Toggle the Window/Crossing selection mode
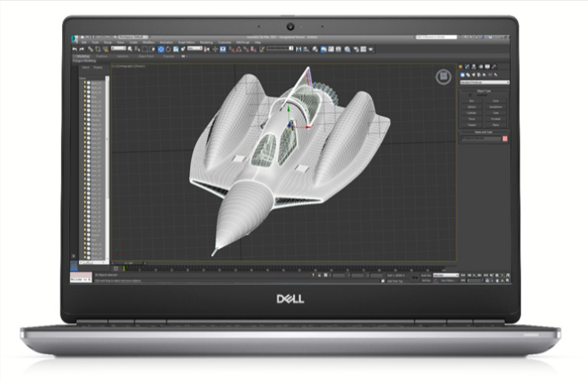 point(152,49)
